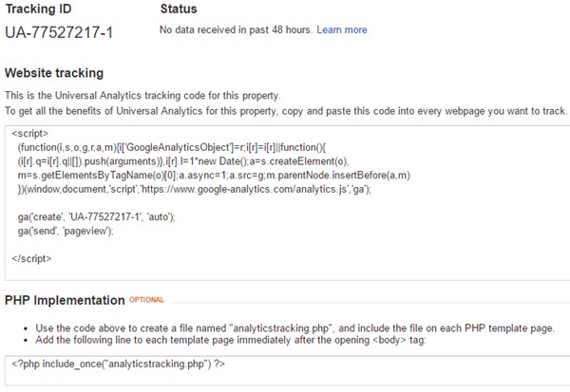Viewport: 570px width, 392px height.
Task: Click the 'Use the code above' bullet
Action: 294,328
